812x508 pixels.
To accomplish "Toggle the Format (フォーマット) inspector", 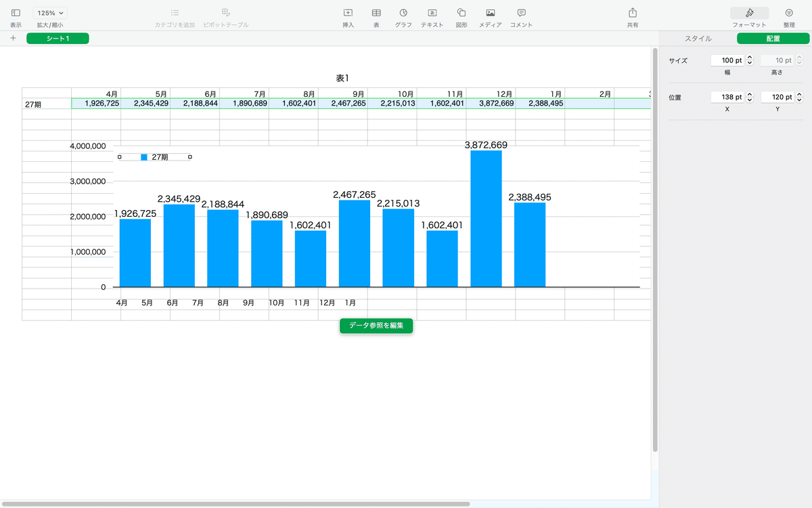I will (749, 13).
